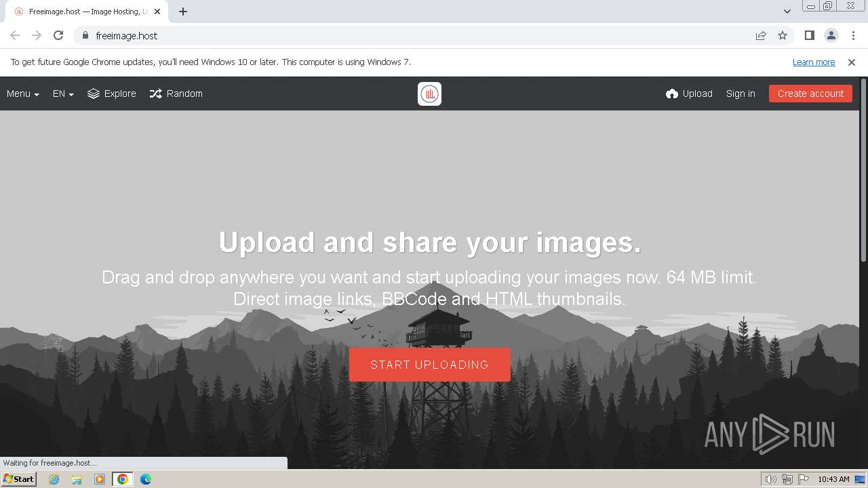Open the File Explorer folder icon on taskbar
This screenshot has height=488, width=868.
point(77,479)
